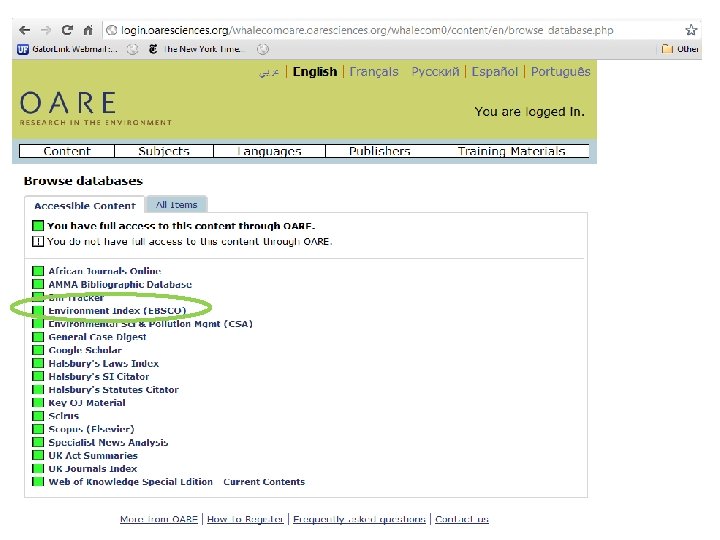Click the no-access exclamation legend icon
The width and height of the screenshot is (720, 540).
pyautogui.click(x=38, y=241)
